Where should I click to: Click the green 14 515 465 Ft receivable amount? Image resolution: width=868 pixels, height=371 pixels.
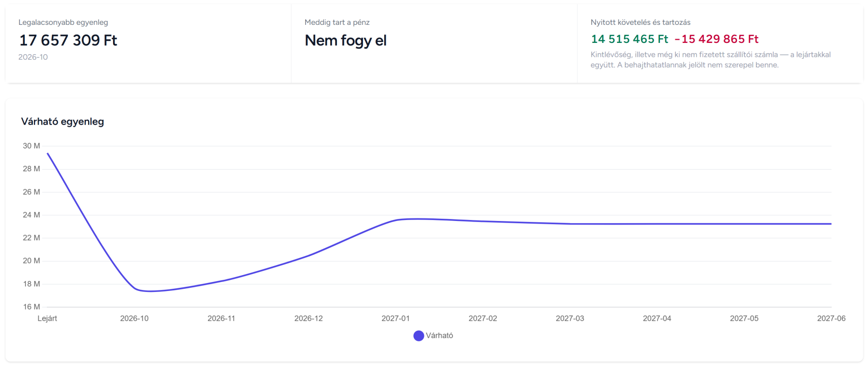tap(630, 39)
